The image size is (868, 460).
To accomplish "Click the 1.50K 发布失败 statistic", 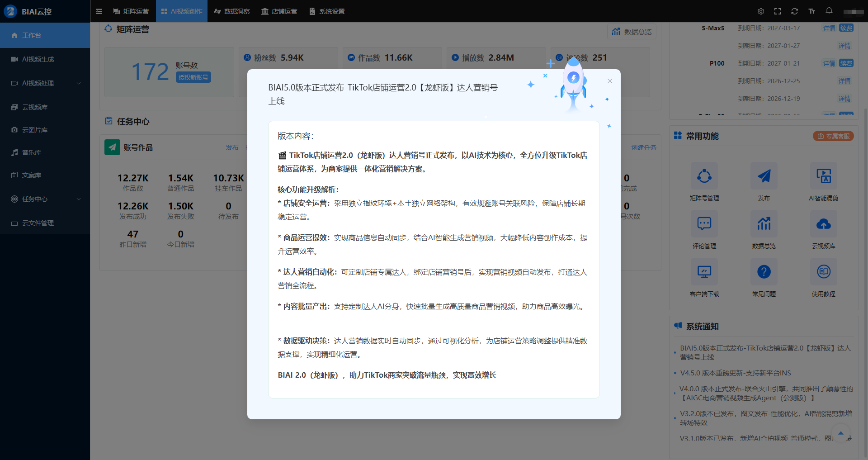I will (x=181, y=210).
